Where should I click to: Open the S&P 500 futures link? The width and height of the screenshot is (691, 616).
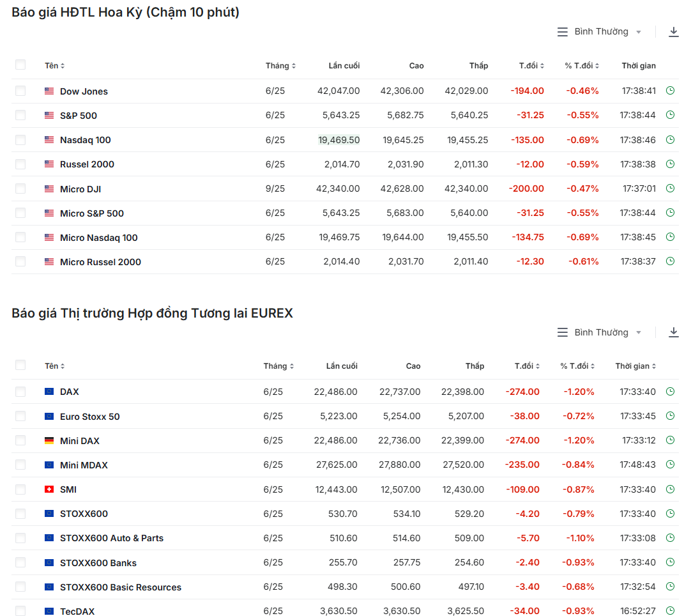point(79,116)
